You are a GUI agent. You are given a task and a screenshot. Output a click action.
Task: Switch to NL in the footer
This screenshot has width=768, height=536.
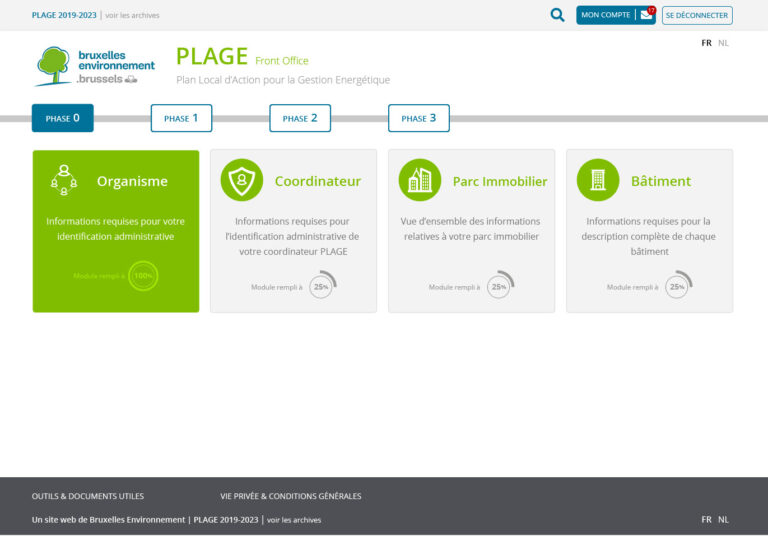click(x=723, y=519)
